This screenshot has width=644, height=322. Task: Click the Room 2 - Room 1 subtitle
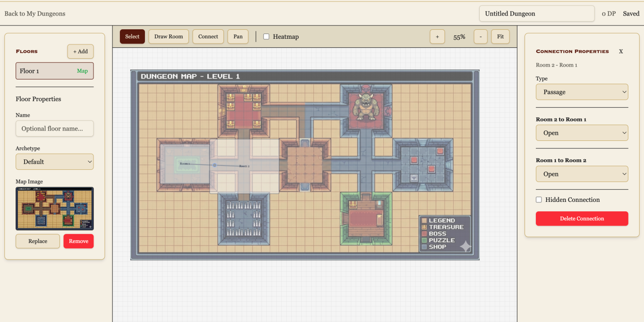556,65
